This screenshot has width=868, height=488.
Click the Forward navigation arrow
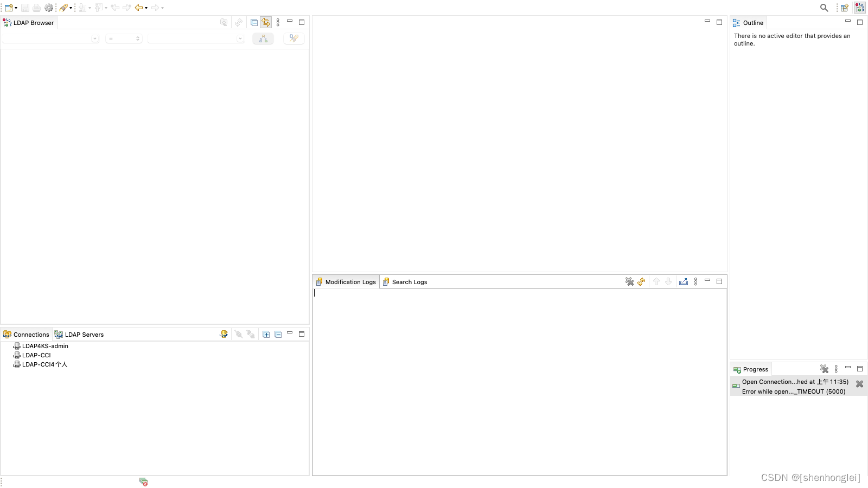tap(155, 8)
